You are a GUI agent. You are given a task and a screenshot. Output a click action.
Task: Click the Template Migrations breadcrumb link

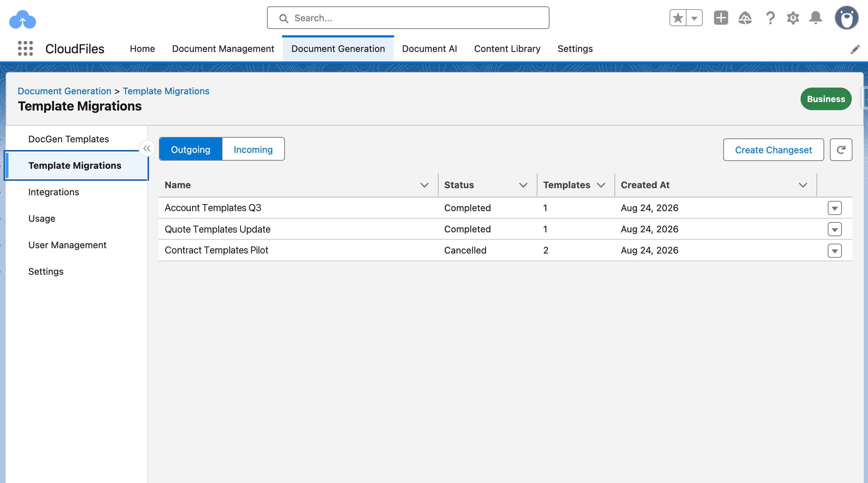tap(166, 91)
